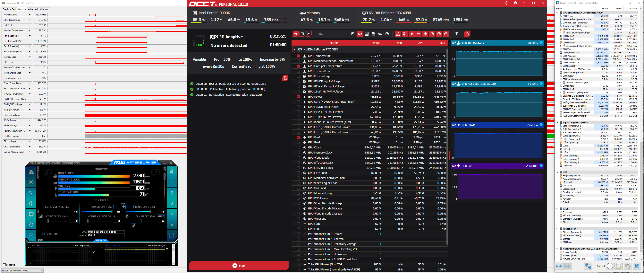Screen dimensions: 644x273
Task: Select Afterburner profile slot 1
Action: click(x=172, y=182)
